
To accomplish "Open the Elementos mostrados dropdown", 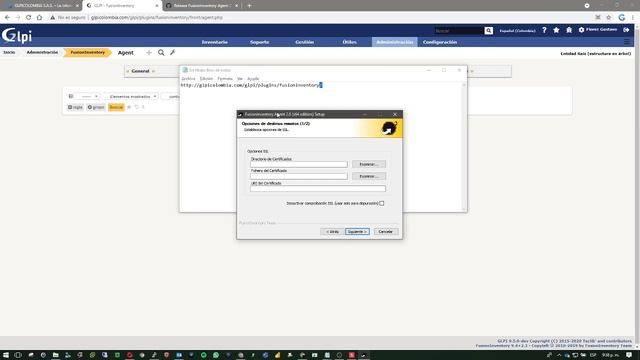I will (x=131, y=96).
